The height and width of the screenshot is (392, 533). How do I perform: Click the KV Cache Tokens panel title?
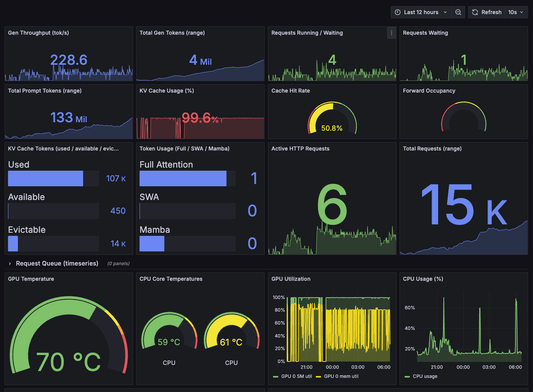tap(63, 149)
